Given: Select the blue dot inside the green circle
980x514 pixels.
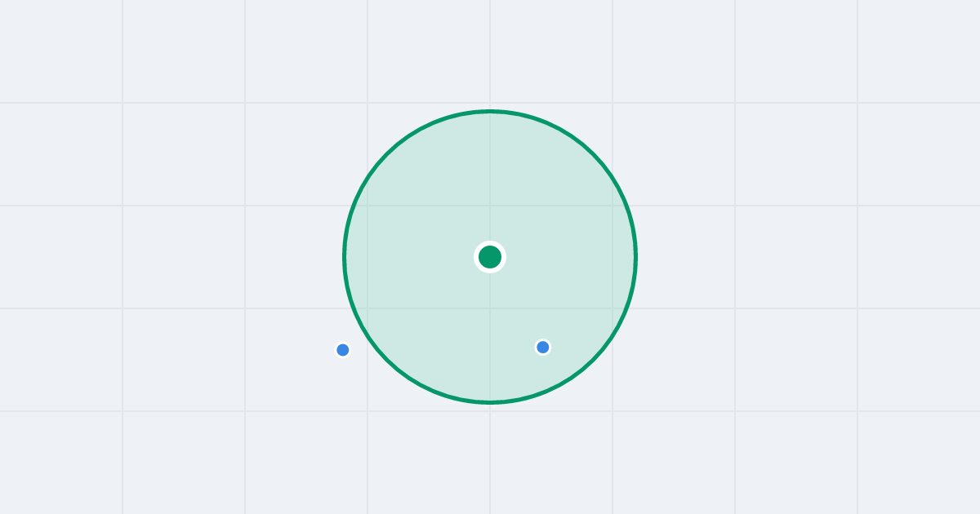Looking at the screenshot, I should (543, 348).
